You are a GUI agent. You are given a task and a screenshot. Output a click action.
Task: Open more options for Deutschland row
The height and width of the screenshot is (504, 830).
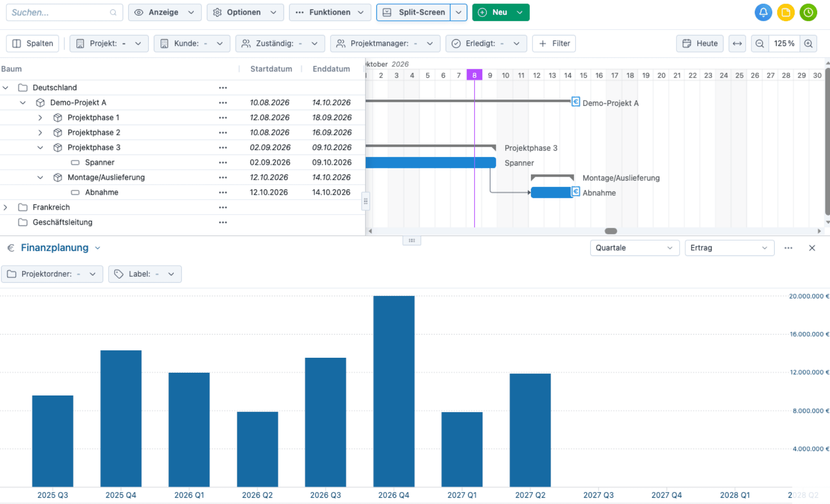(x=223, y=88)
